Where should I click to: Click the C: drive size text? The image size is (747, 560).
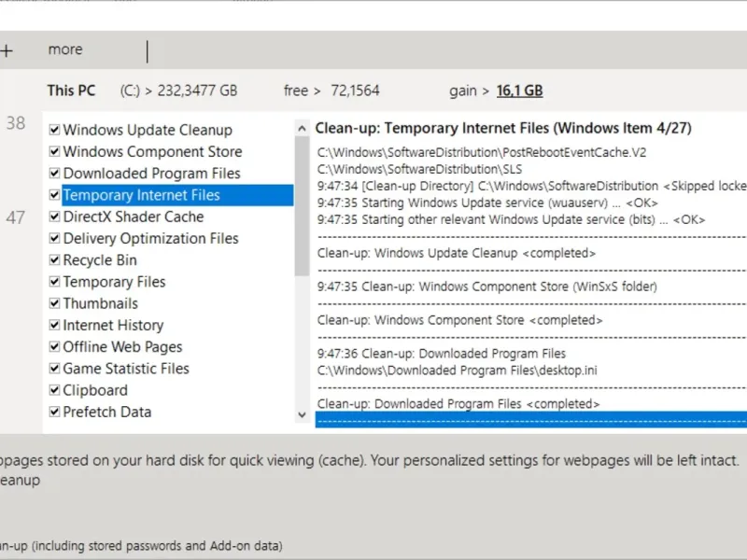click(x=179, y=91)
